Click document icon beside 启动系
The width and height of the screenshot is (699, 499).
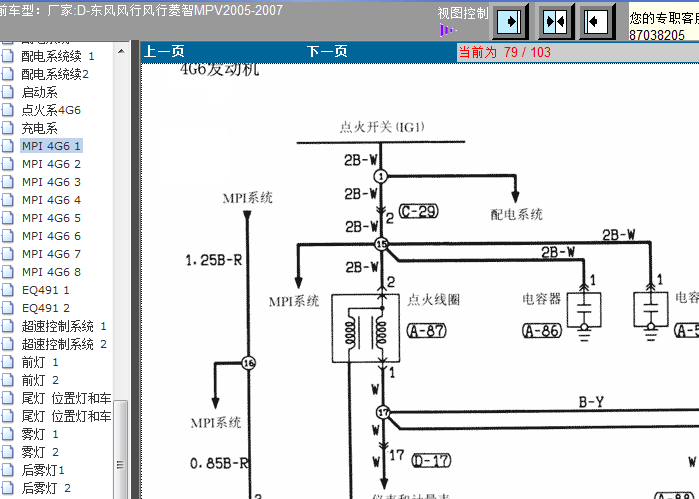point(8,92)
